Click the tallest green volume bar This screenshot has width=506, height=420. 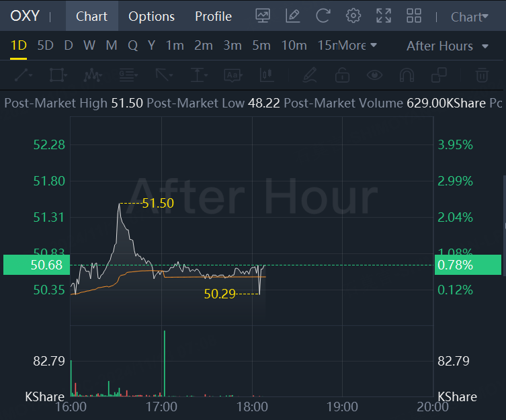point(165,363)
